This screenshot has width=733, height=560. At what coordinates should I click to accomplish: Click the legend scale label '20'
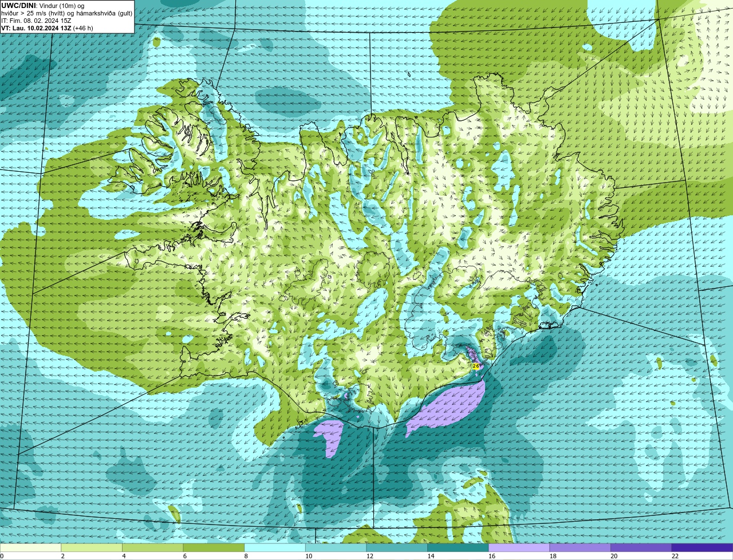coord(614,556)
